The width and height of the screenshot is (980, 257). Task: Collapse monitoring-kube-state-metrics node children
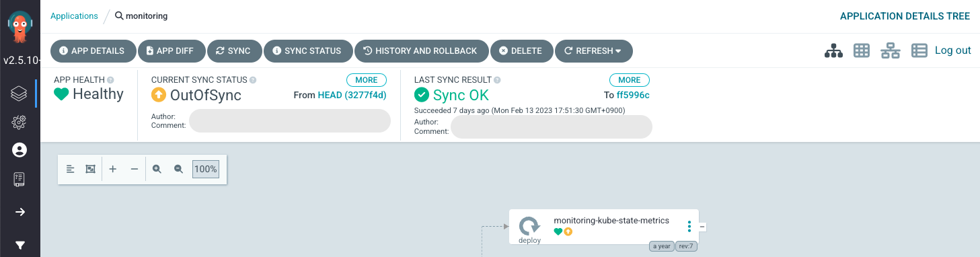[x=702, y=227]
